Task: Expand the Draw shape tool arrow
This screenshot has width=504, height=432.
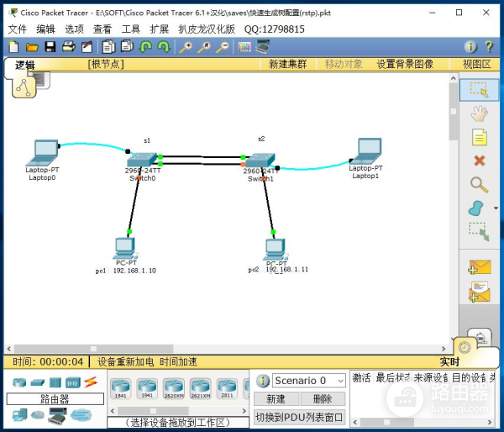Action: (496, 208)
